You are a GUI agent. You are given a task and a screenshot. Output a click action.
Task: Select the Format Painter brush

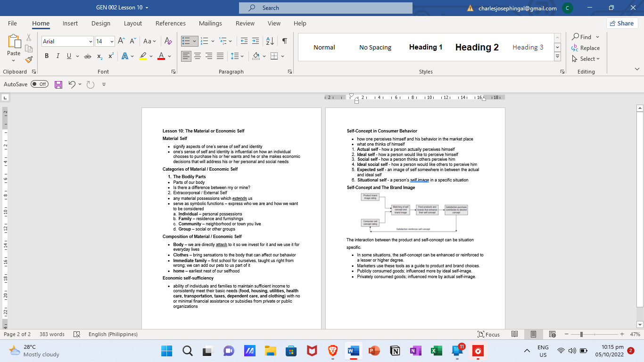pyautogui.click(x=29, y=60)
